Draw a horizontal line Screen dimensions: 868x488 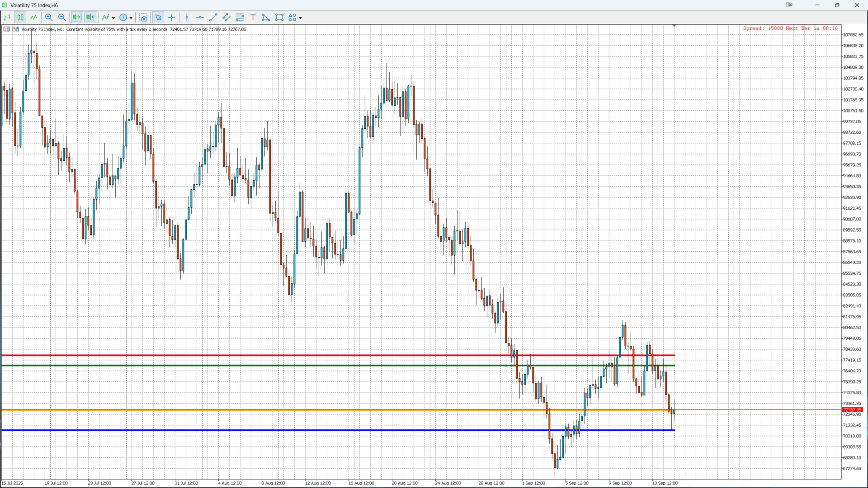coord(200,18)
